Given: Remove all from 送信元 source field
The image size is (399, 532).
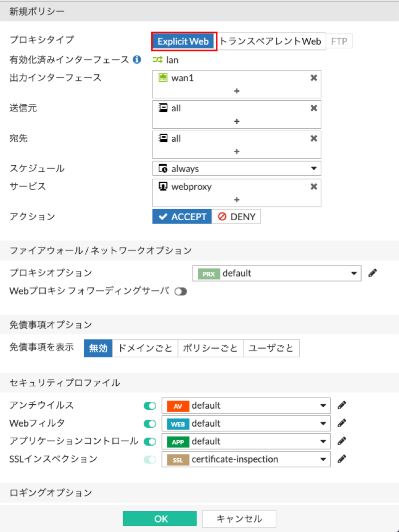Looking at the screenshot, I should (314, 108).
